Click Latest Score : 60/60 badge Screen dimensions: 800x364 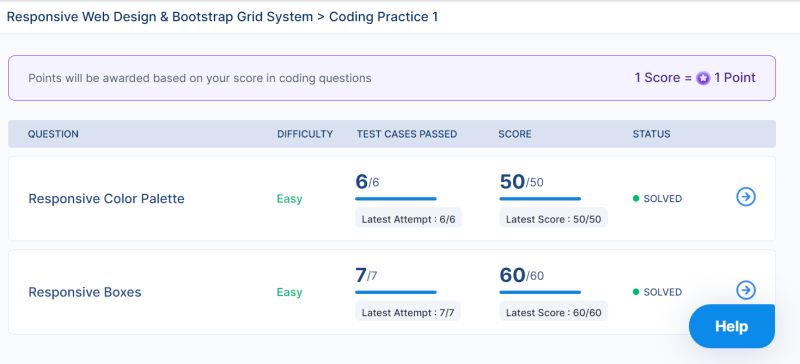(x=554, y=312)
